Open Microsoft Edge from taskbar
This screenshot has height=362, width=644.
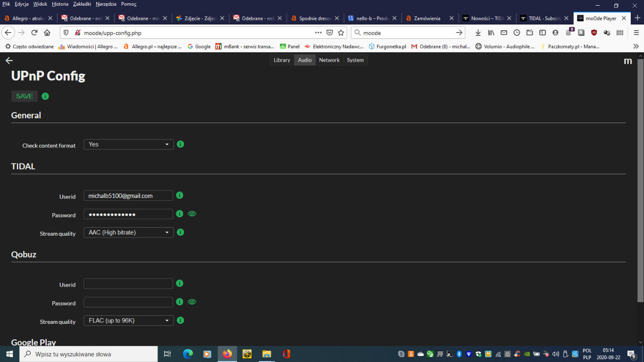click(x=188, y=354)
